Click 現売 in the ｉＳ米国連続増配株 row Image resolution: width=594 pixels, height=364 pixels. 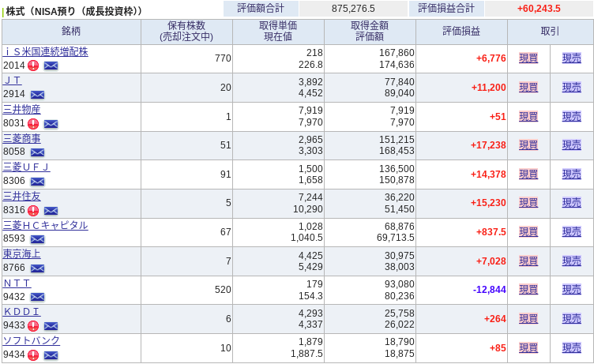click(x=572, y=58)
